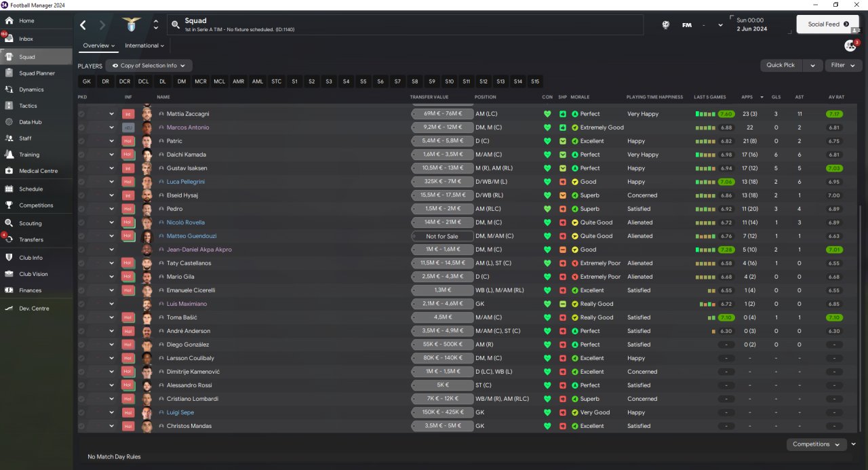Open the Filter dropdown
Viewport: 868px width, 470px height.
[844, 65]
